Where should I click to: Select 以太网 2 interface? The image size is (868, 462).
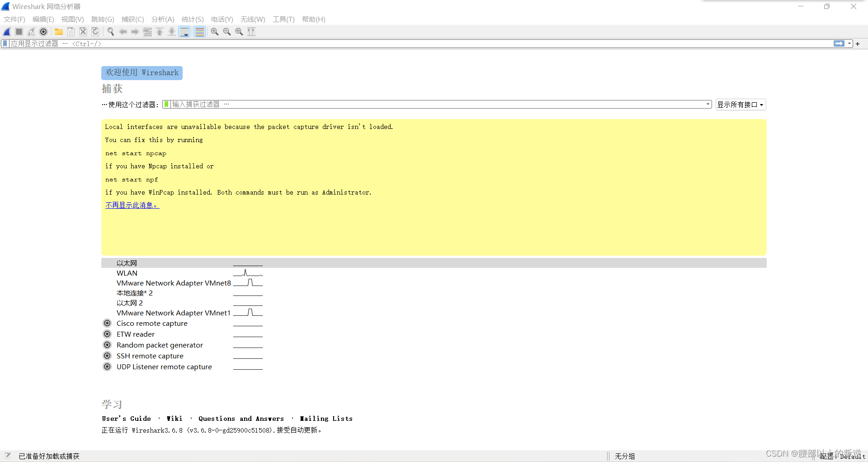[130, 303]
